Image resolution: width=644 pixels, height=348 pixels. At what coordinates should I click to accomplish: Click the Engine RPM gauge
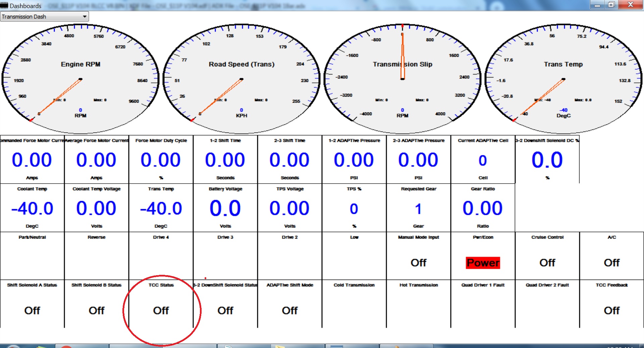80,79
